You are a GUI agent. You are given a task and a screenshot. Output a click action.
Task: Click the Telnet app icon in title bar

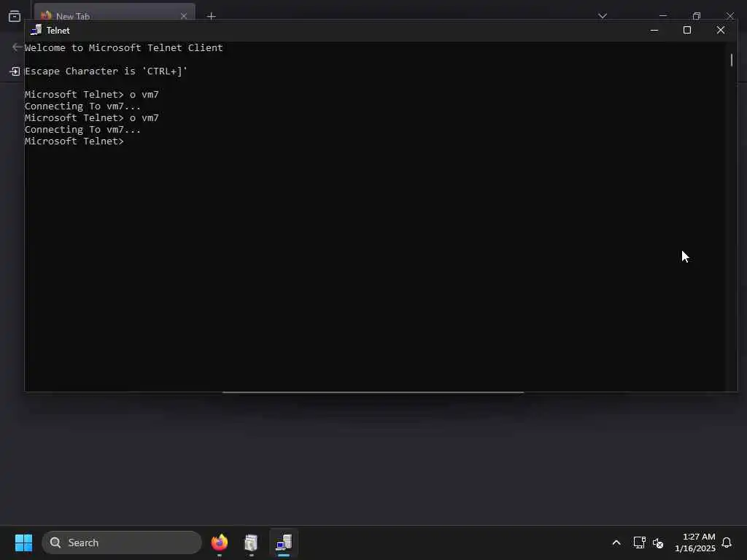36,30
